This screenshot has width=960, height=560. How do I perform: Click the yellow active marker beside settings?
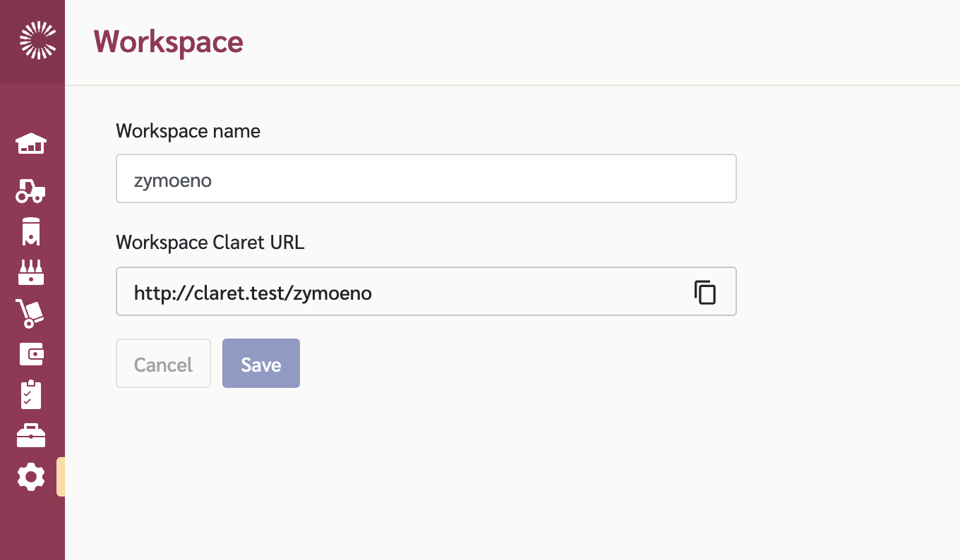click(61, 477)
